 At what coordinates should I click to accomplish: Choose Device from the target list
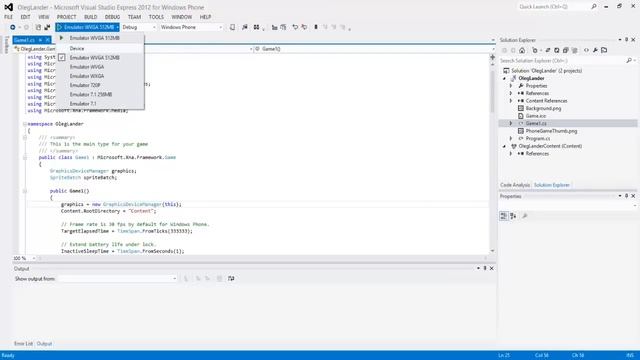point(100,49)
